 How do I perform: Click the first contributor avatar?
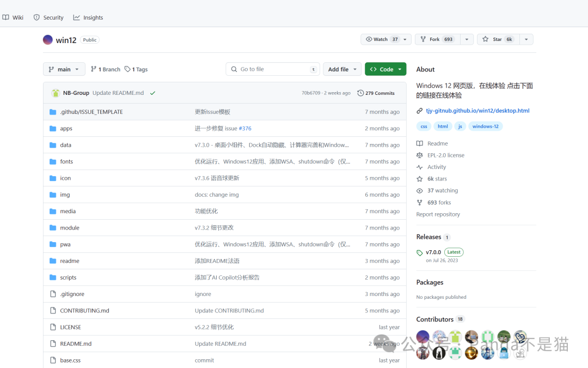point(423,337)
